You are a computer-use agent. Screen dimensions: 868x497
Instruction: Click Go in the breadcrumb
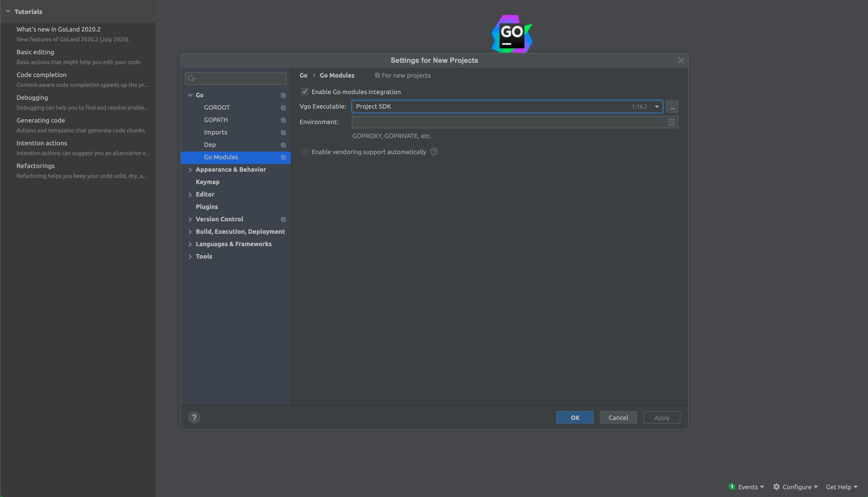pyautogui.click(x=304, y=76)
